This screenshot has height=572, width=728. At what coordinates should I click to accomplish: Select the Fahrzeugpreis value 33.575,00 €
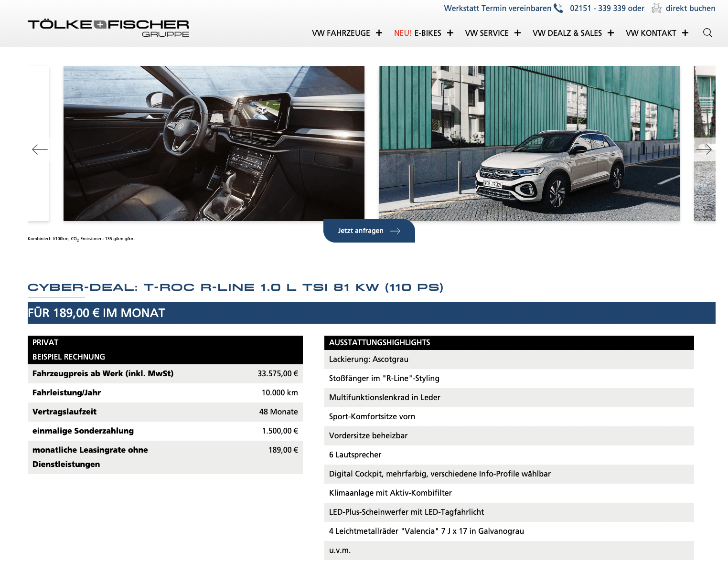coord(278,373)
